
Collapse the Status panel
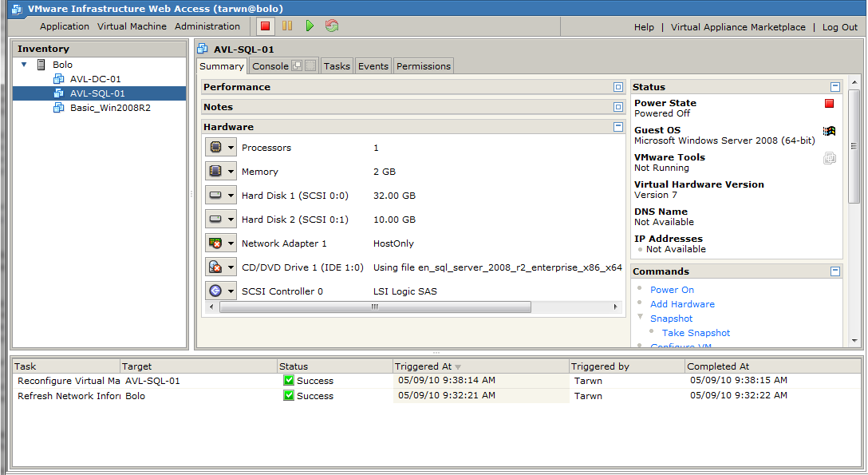coord(835,87)
